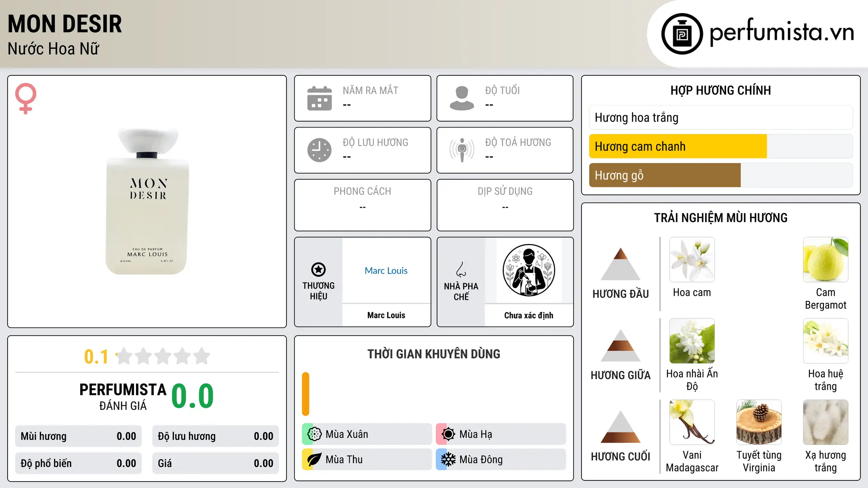
Task: Open the Cam Bergamot note thumbnail
Action: point(826,259)
